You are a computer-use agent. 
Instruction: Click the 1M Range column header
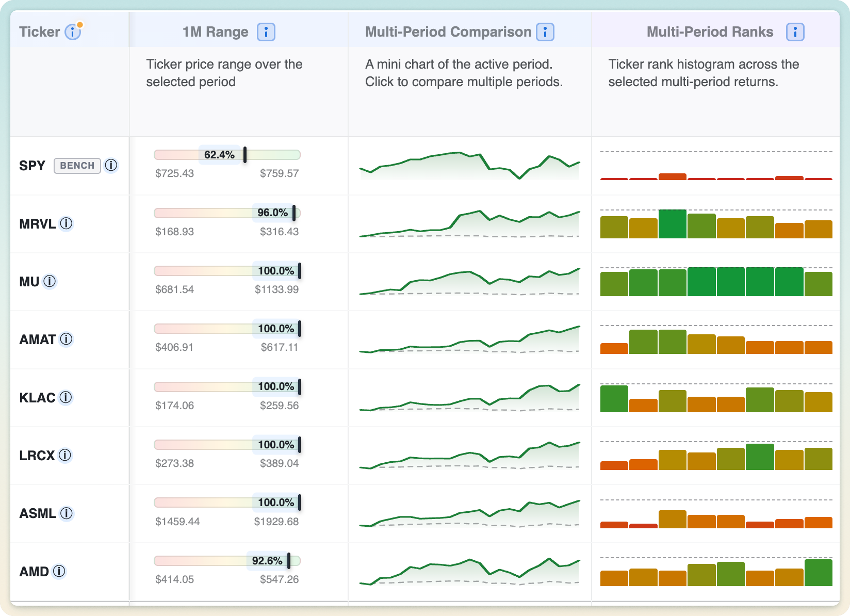216,32
